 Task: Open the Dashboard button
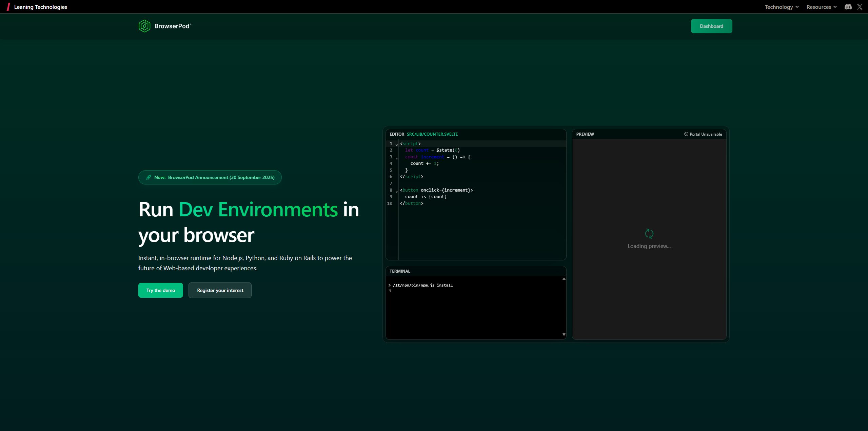pyautogui.click(x=711, y=26)
